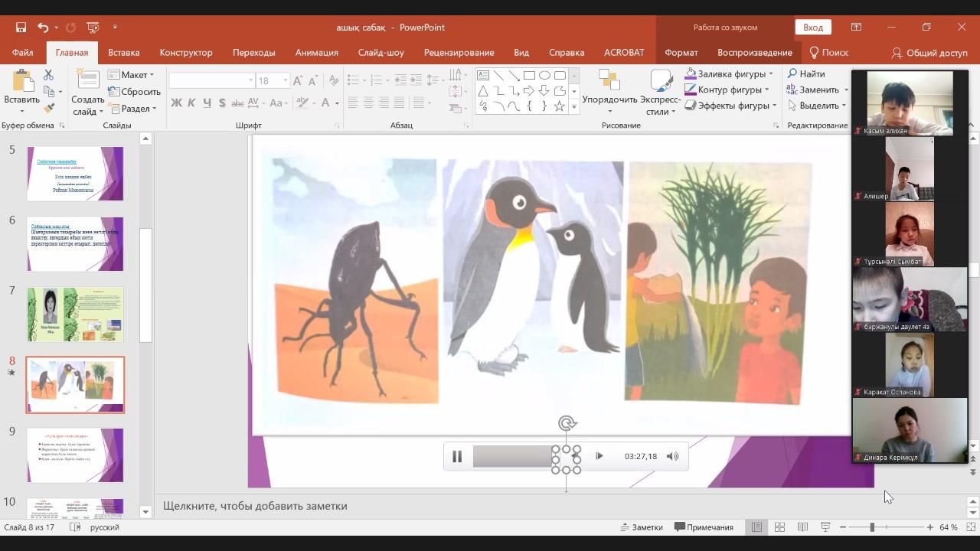Click the Save icon in title bar
Viewport: 980px width, 551px height.
tap(21, 28)
